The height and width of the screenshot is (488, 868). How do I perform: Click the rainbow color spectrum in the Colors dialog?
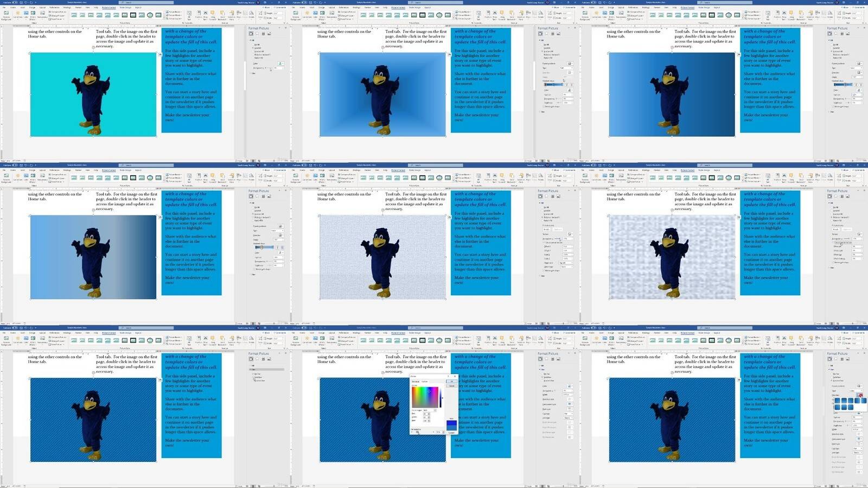point(425,397)
